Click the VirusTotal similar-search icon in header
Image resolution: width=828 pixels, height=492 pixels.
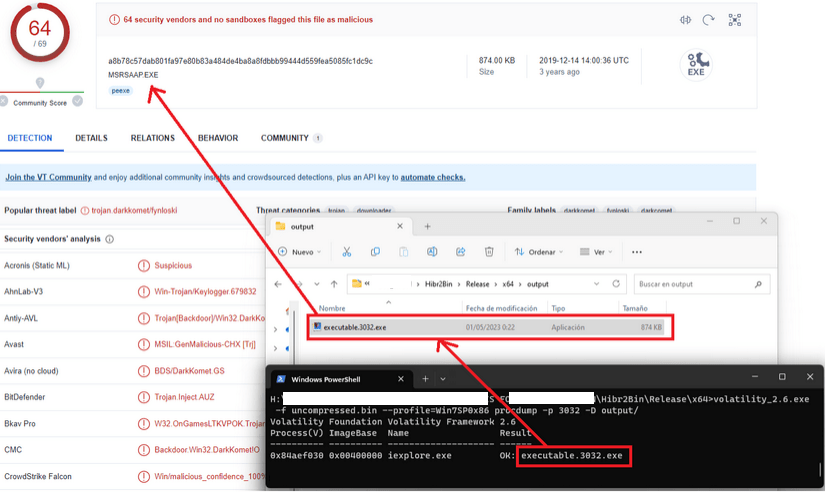click(x=685, y=20)
